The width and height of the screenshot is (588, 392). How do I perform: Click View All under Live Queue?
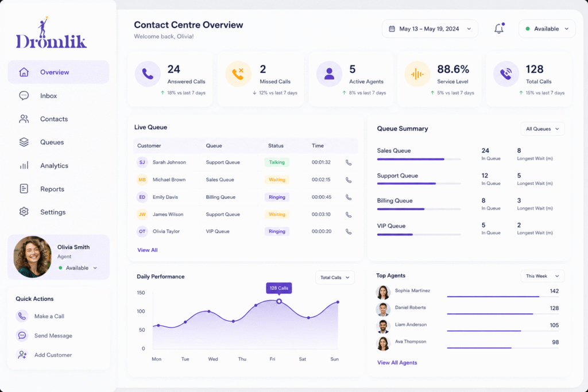pos(148,250)
